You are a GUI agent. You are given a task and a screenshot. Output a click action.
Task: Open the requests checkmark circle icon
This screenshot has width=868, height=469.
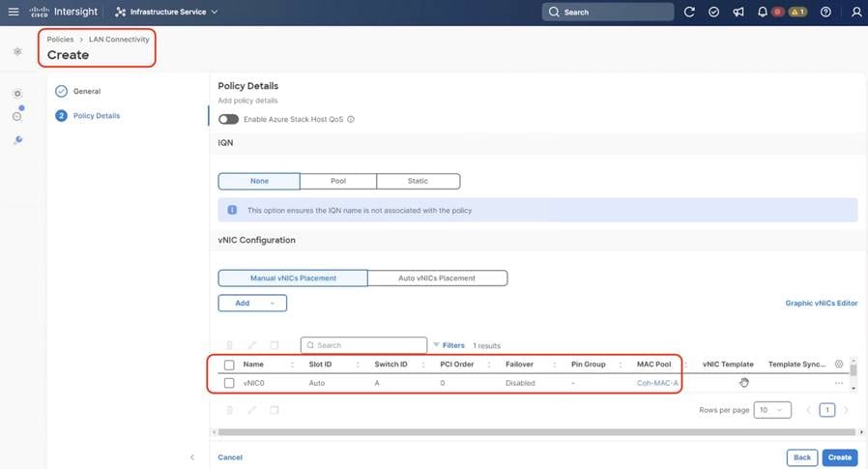pyautogui.click(x=713, y=12)
